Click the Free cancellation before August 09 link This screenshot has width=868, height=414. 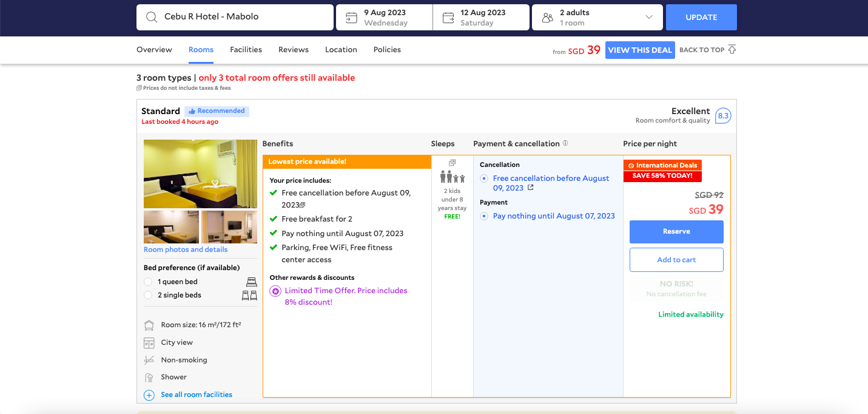[551, 183]
